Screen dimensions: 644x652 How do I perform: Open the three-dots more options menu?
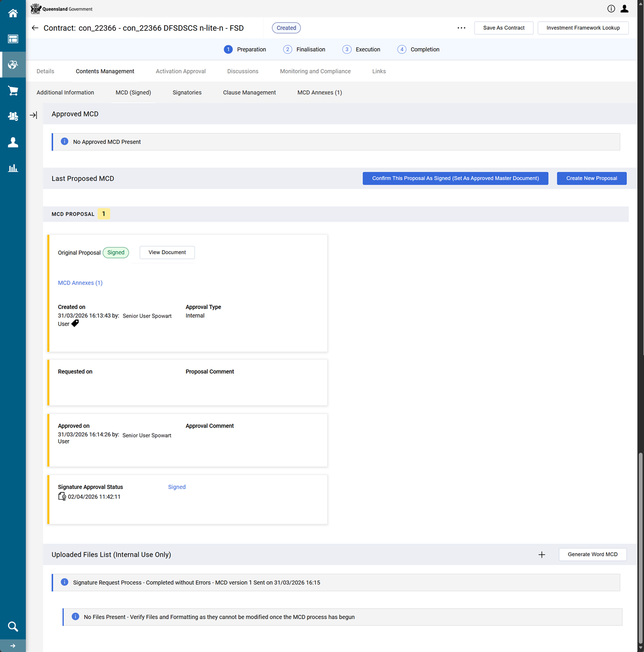(x=461, y=28)
